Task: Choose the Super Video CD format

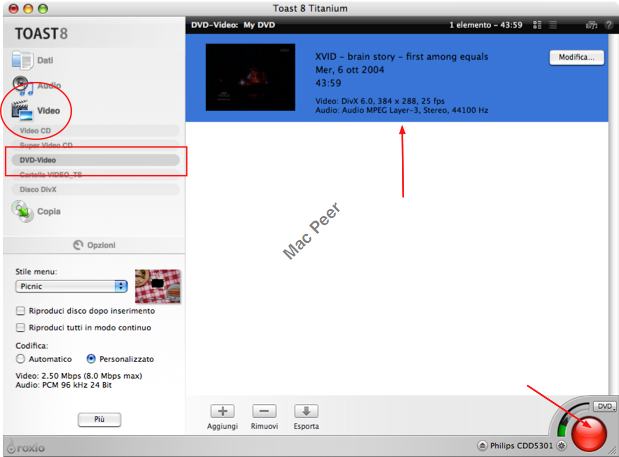Action: (95, 145)
